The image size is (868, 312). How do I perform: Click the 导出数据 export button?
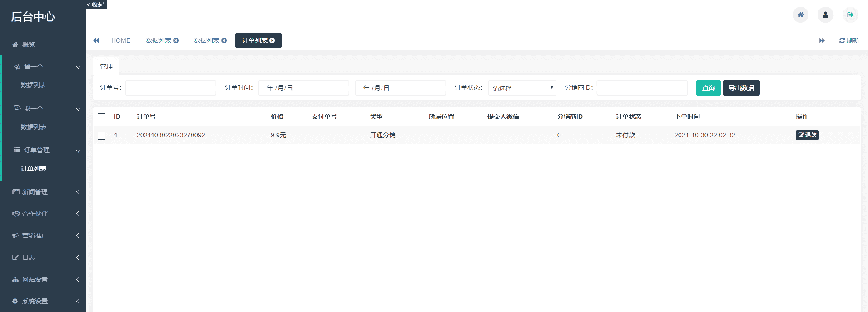(741, 88)
